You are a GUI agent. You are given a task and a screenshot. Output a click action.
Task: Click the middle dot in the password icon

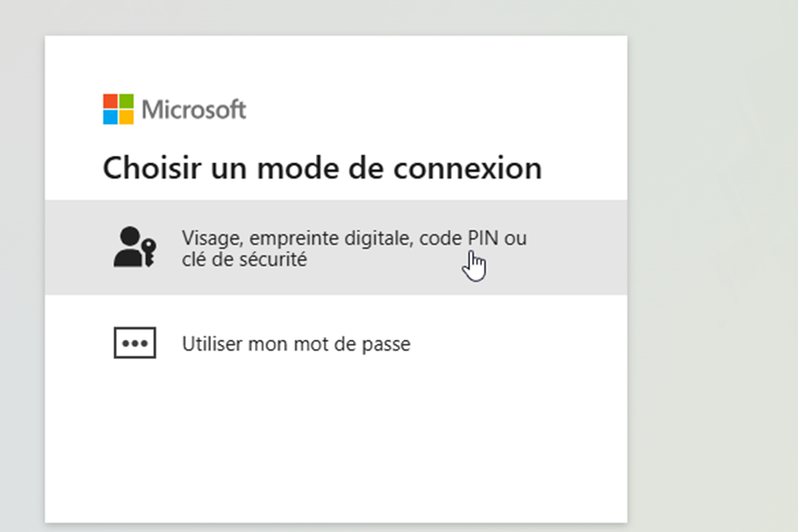click(x=135, y=344)
